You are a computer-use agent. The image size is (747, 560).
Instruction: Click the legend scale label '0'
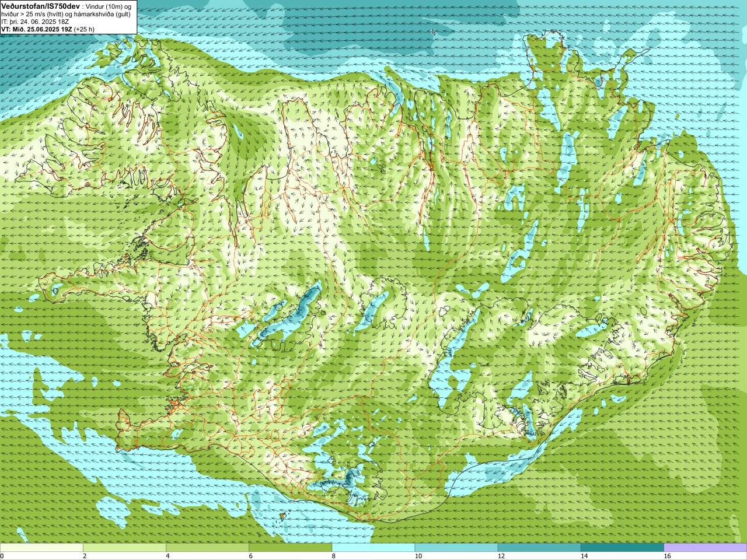(2, 556)
